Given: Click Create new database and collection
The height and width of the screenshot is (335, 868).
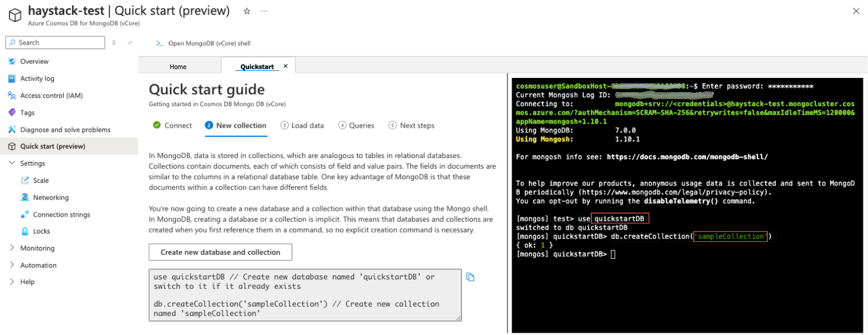Looking at the screenshot, I should 221,252.
